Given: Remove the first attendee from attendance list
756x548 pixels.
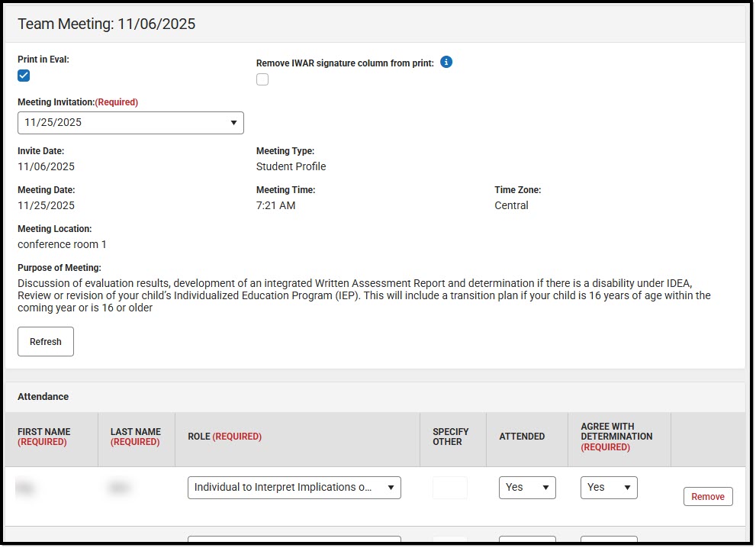Looking at the screenshot, I should (707, 496).
